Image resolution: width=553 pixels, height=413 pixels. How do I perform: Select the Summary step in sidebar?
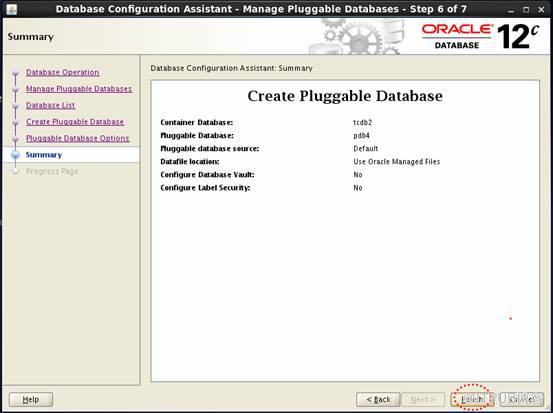(x=44, y=155)
